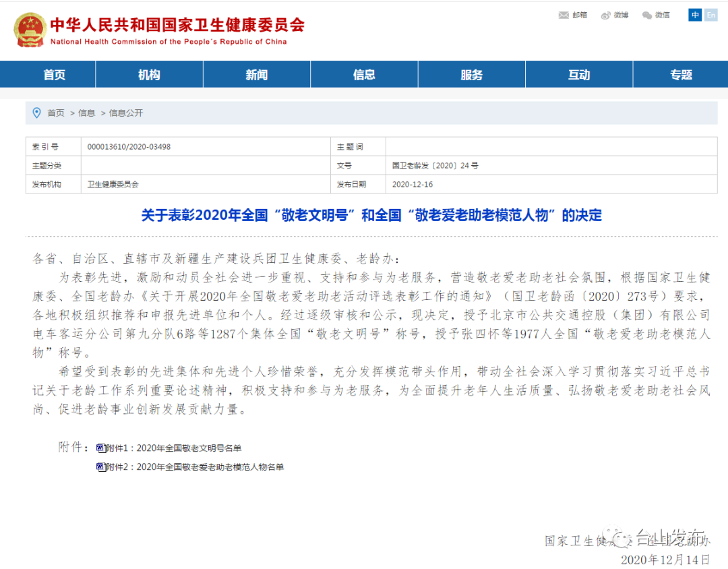The width and height of the screenshot is (728, 569).
Task: Click the document icon beside 附件2
Action: (x=100, y=466)
